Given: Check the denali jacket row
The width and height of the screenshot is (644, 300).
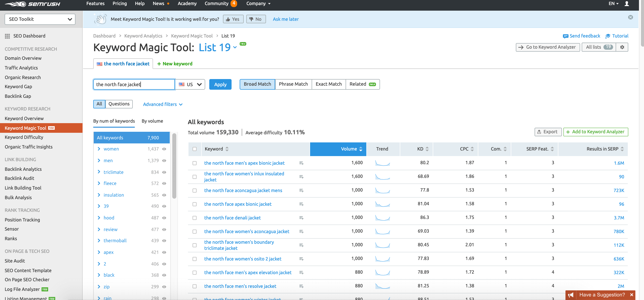Looking at the screenshot, I should pyautogui.click(x=195, y=218).
